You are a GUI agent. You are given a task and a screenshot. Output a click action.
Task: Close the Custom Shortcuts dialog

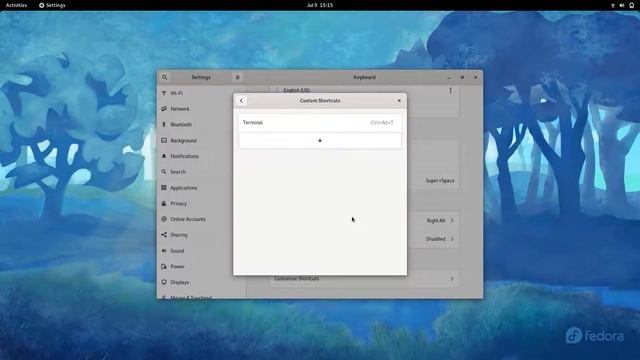(399, 100)
